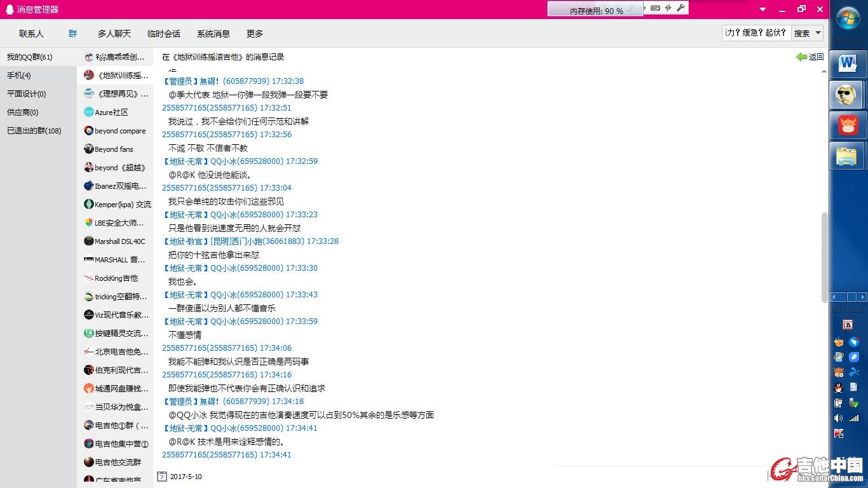Open the title bar menu dropdown arrow
Screen dimensions: 868x488
(x=763, y=10)
